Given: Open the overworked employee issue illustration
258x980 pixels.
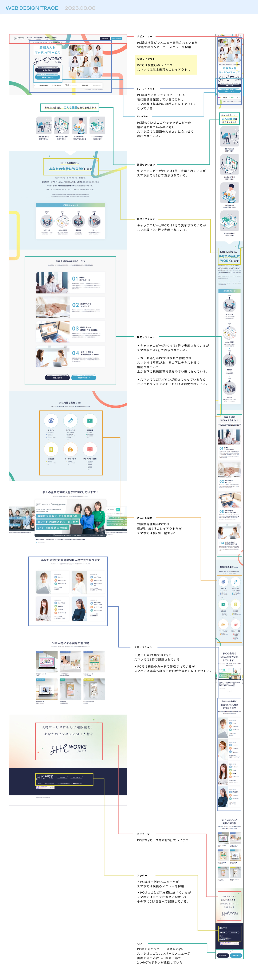Looking at the screenshot, I should coord(44,126).
